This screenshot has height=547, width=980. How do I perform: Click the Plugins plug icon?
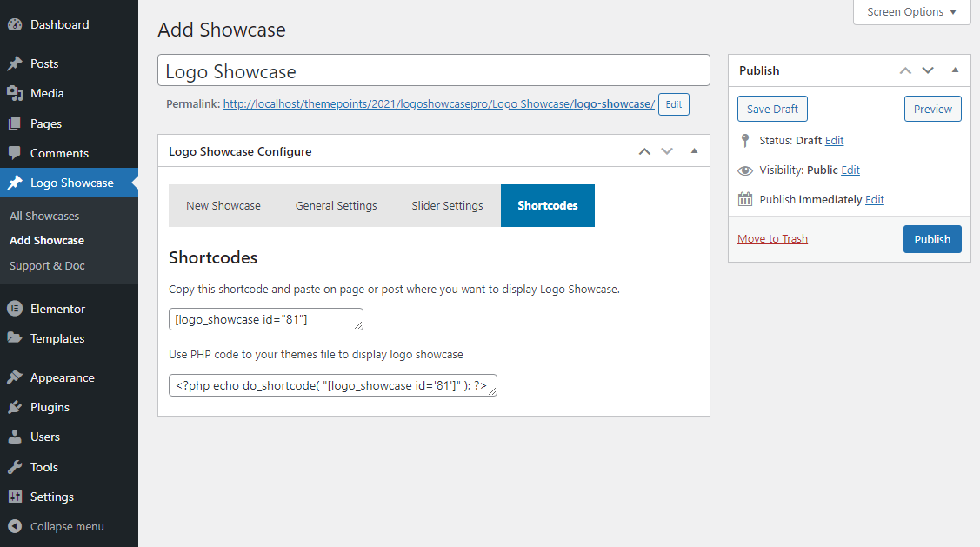click(15, 407)
